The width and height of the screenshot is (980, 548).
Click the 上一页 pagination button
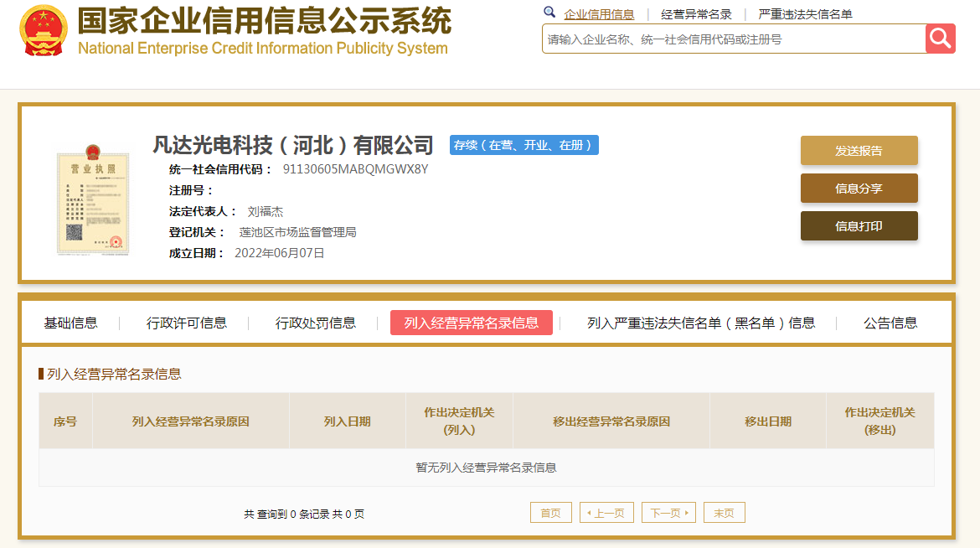pos(606,512)
